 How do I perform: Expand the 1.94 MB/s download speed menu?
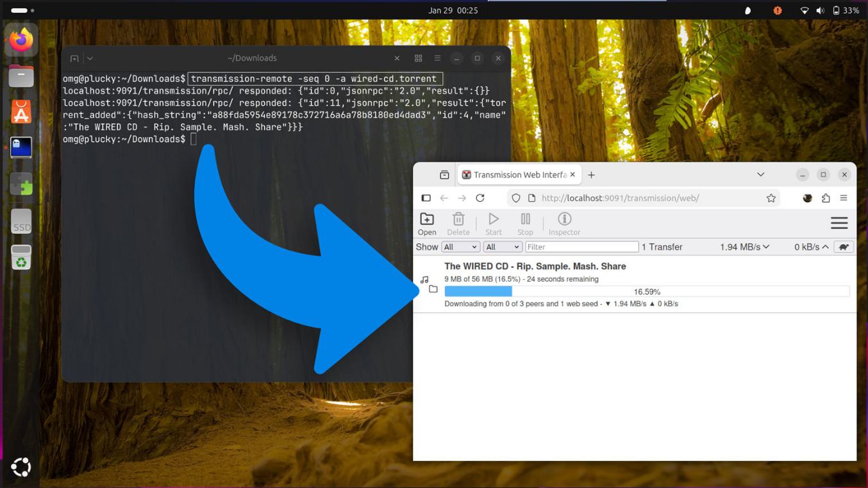(744, 247)
